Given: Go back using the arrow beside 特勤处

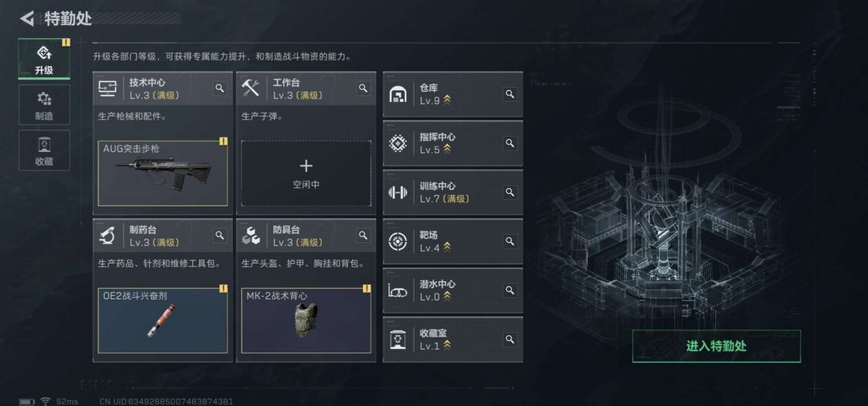Looking at the screenshot, I should click(x=27, y=18).
